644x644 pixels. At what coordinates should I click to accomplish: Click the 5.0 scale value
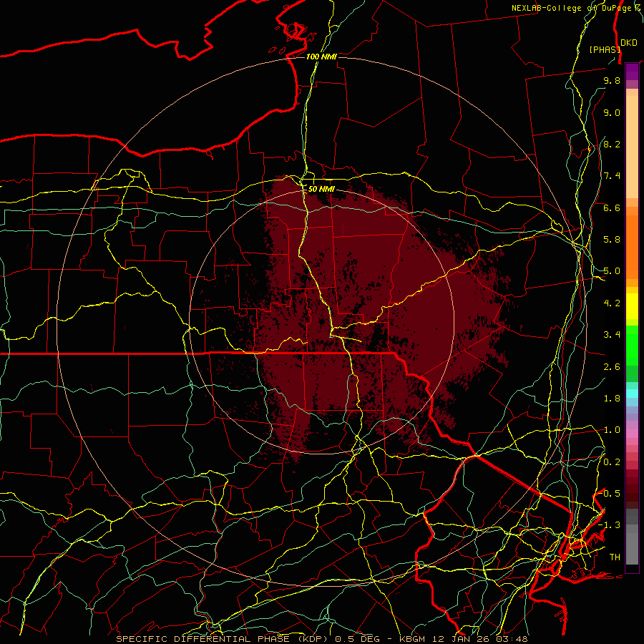click(x=612, y=271)
